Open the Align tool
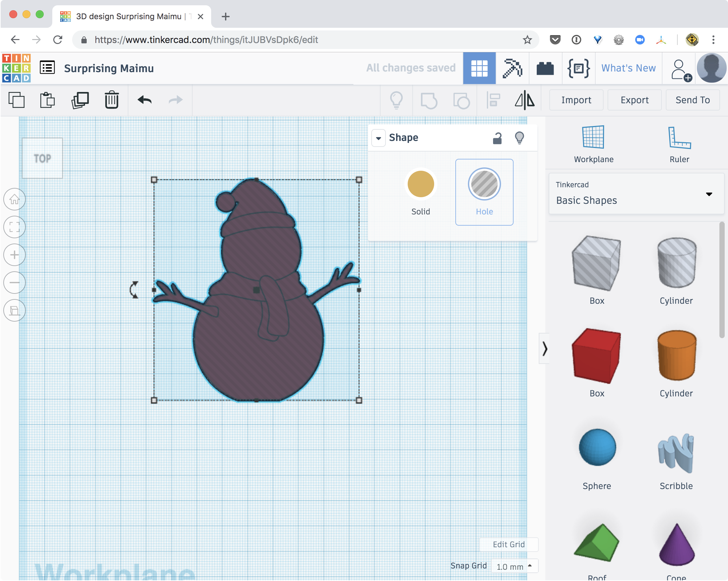 tap(493, 100)
